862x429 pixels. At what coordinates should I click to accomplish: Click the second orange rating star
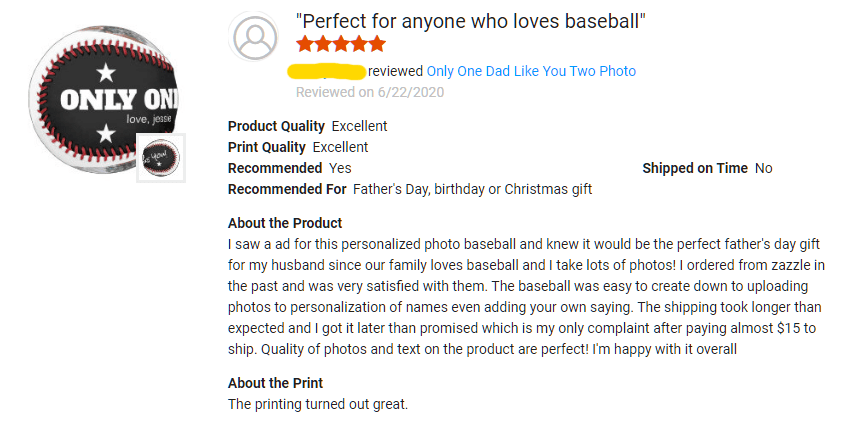(x=323, y=44)
